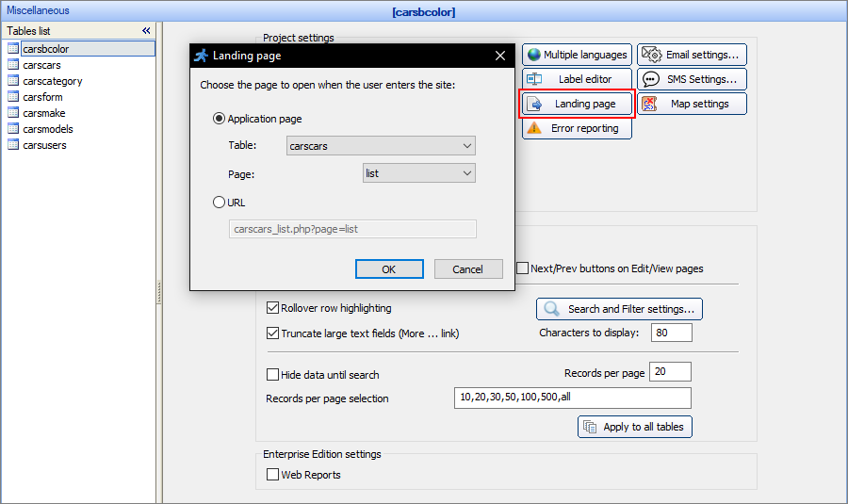The image size is (848, 504).
Task: Click the carsmake table icon
Action: (13, 113)
